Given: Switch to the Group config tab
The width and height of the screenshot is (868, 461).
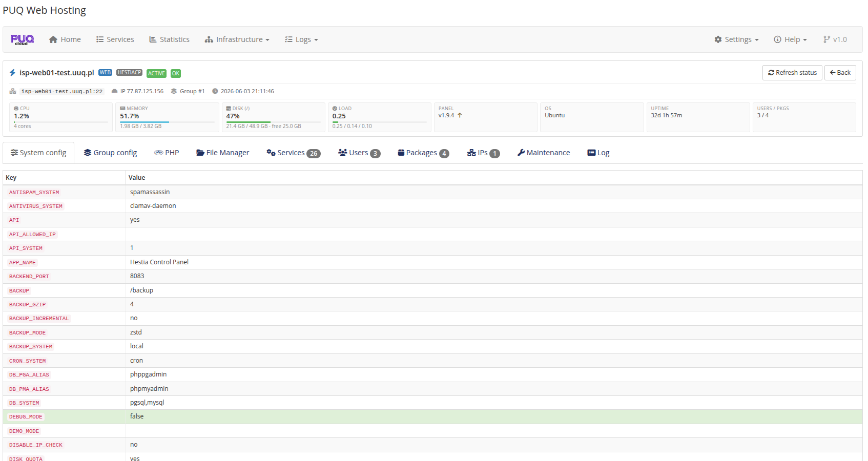Looking at the screenshot, I should point(110,153).
